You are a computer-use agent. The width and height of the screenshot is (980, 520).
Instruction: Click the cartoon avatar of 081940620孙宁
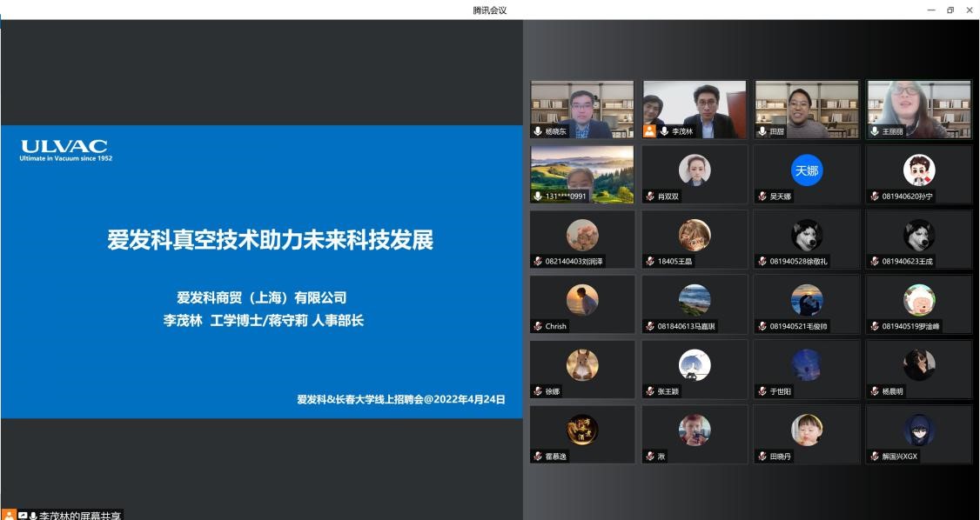point(919,170)
